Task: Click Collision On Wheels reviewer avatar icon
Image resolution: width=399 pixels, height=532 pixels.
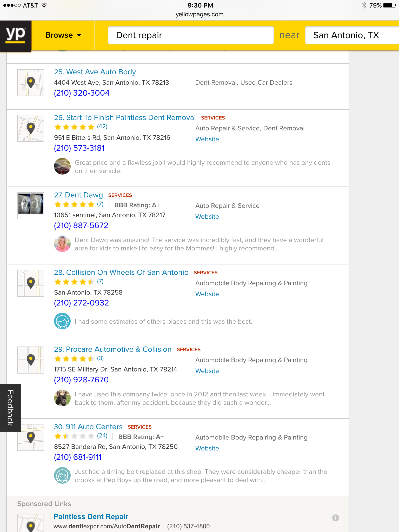Action: pos(62,321)
